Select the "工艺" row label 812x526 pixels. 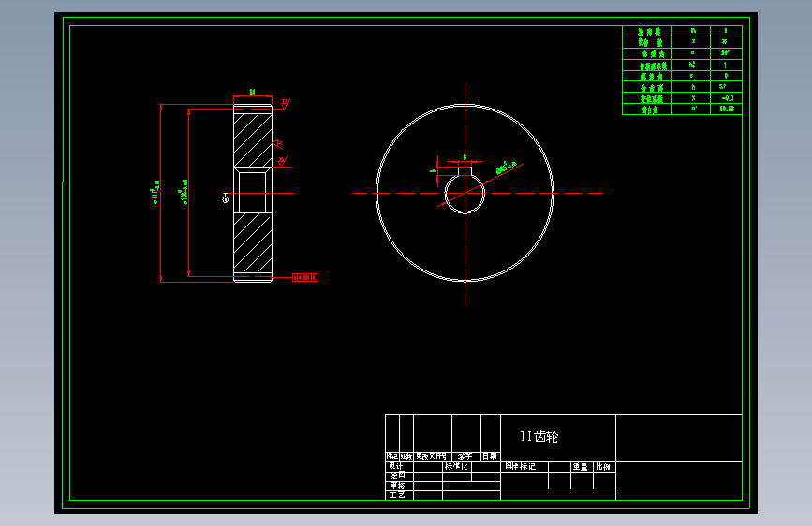[397, 495]
